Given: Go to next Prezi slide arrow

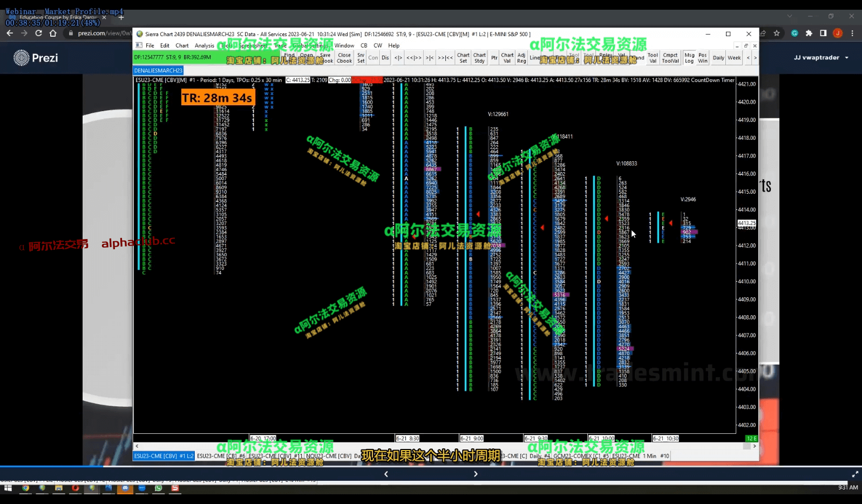Looking at the screenshot, I should click(476, 474).
